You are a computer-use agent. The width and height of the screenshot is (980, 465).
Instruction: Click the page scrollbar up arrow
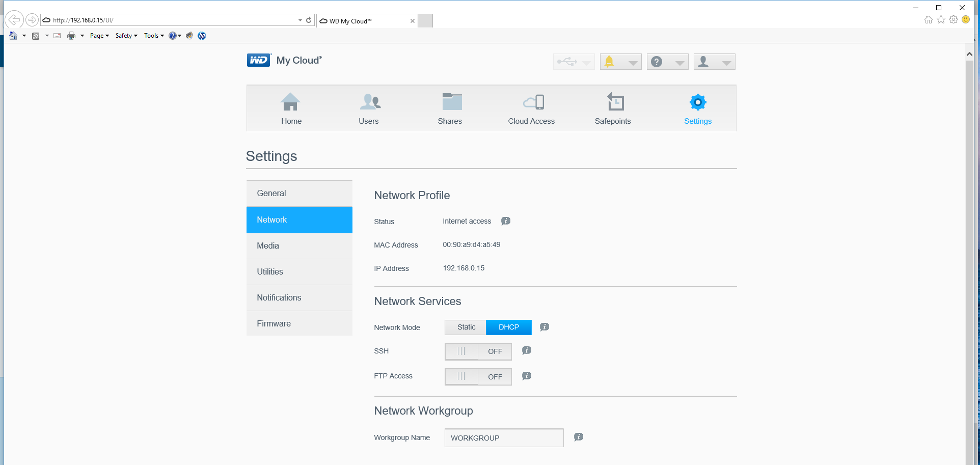point(969,54)
